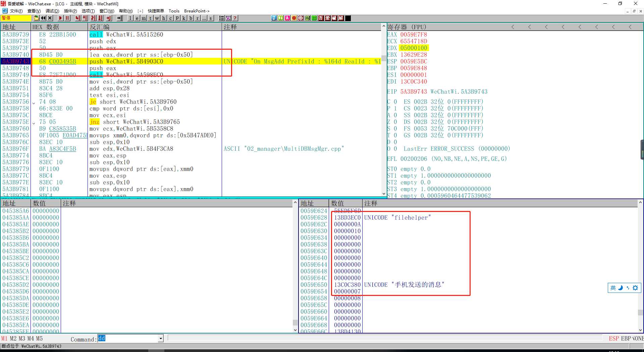The height and width of the screenshot is (352, 644).
Task: Show the memory map with the m button
Action: pos(144,18)
